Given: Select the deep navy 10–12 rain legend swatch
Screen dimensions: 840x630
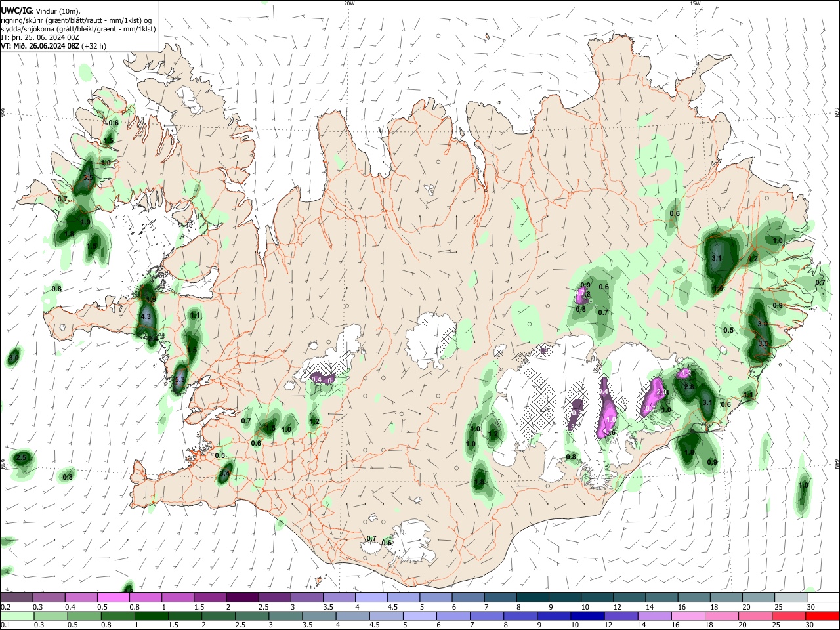Looking at the screenshot, I should [587, 616].
